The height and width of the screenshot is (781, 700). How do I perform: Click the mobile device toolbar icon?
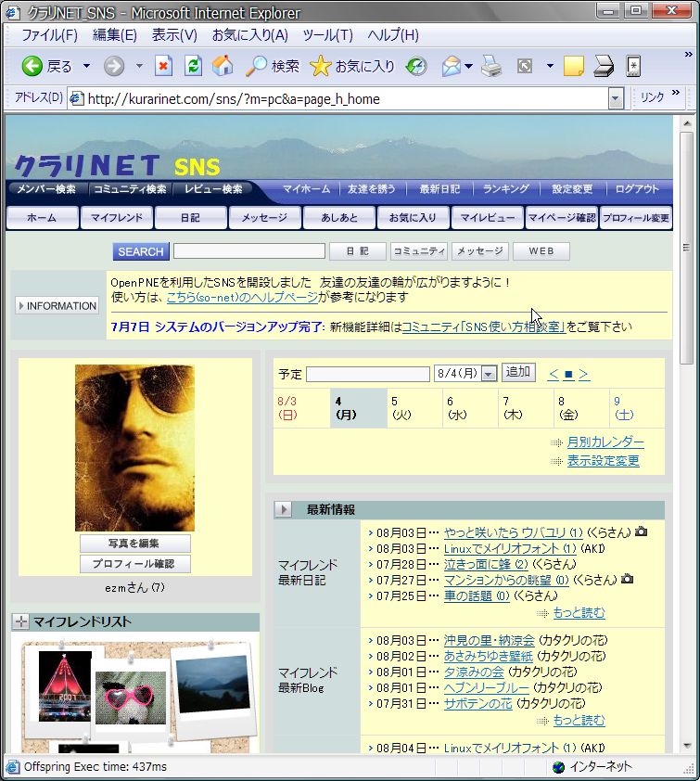point(633,66)
